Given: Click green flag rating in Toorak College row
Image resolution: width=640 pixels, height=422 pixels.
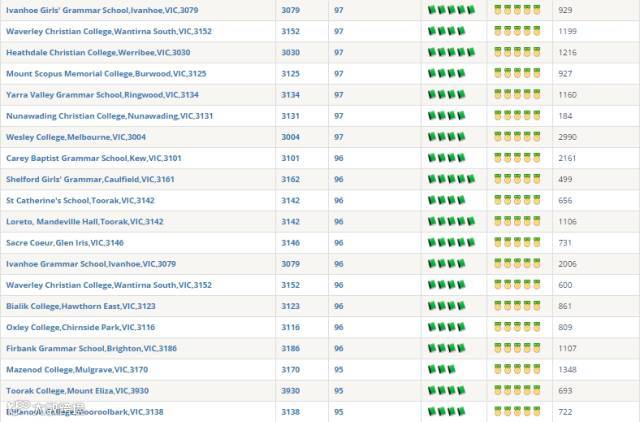Looking at the screenshot, I should (x=447, y=391).
